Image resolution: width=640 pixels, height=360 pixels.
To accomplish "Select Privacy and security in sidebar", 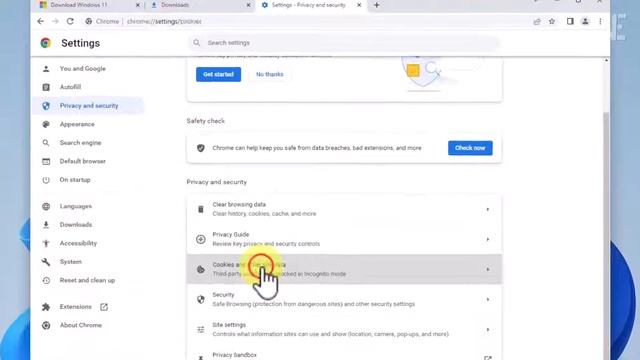I will tap(89, 106).
